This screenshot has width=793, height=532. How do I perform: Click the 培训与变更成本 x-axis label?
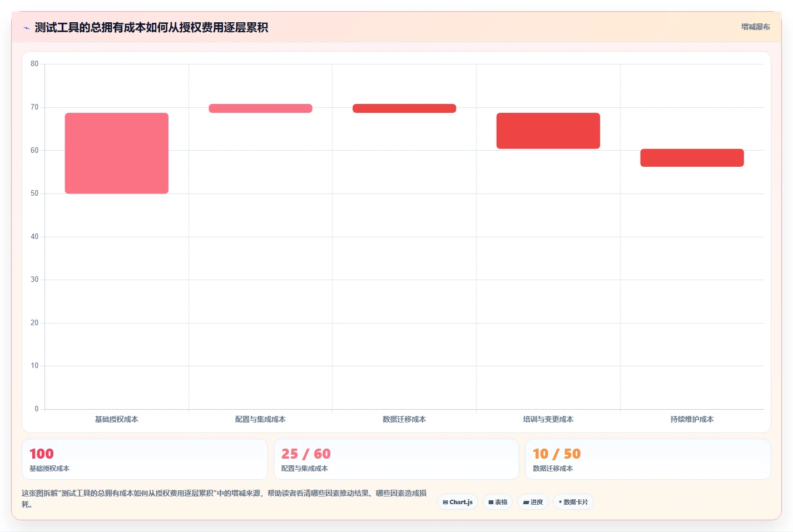pyautogui.click(x=548, y=419)
